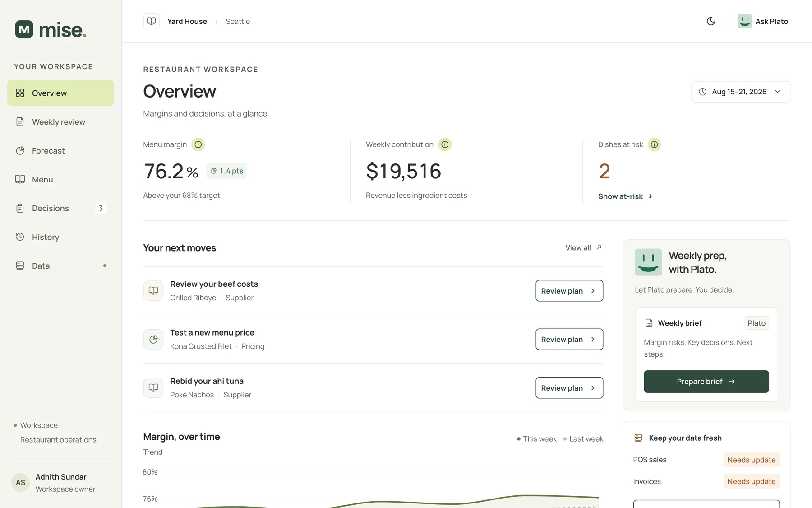This screenshot has width=812, height=508.
Task: Open Data section in sidebar
Action: point(60,266)
